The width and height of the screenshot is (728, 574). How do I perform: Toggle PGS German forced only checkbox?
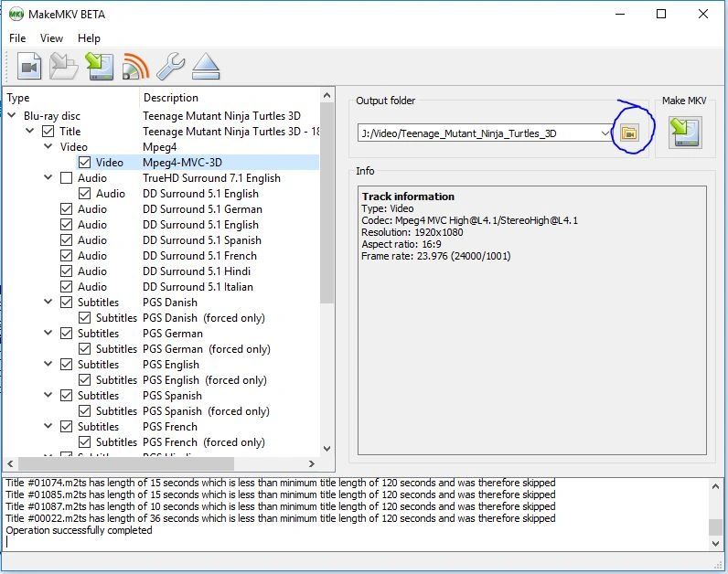[84, 349]
